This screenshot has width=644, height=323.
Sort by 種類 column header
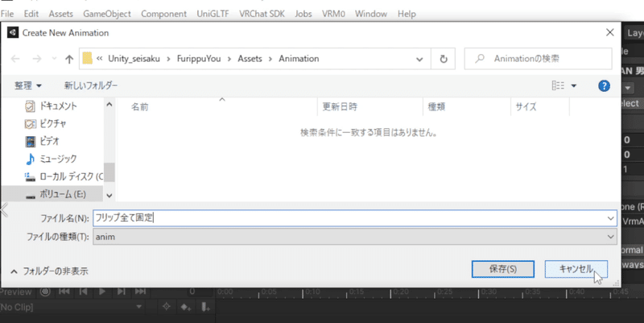pyautogui.click(x=436, y=107)
